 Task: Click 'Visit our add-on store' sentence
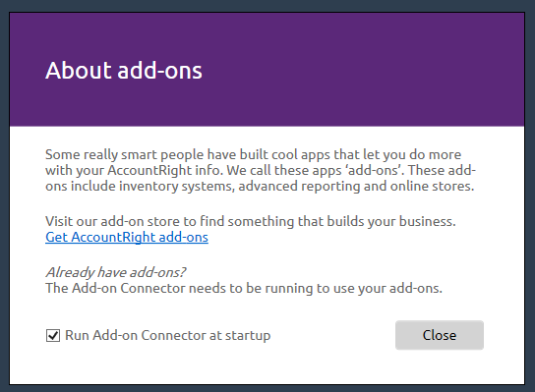251,222
